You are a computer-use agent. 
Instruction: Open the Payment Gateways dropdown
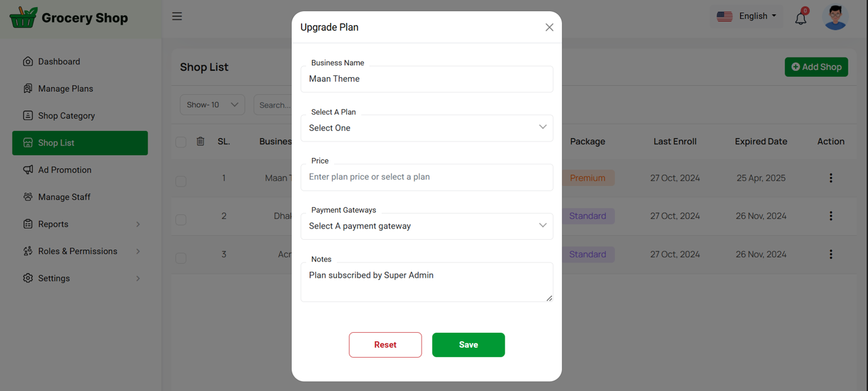click(427, 226)
